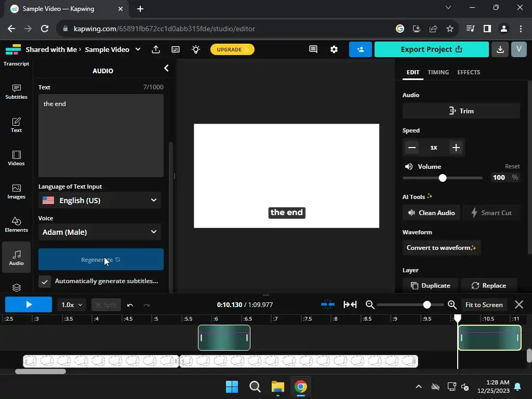The width and height of the screenshot is (532, 399).
Task: Open the Layers sidebar icon
Action: [16, 287]
